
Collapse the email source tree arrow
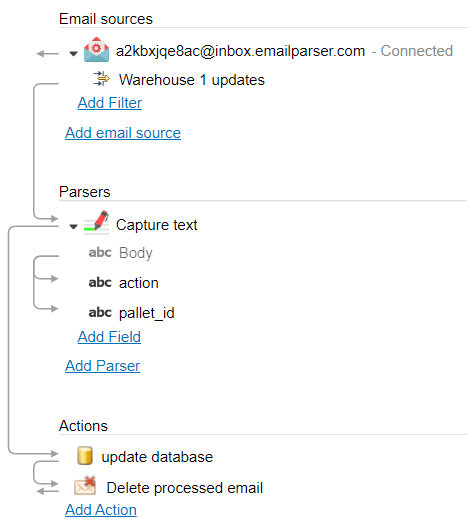coord(73,53)
